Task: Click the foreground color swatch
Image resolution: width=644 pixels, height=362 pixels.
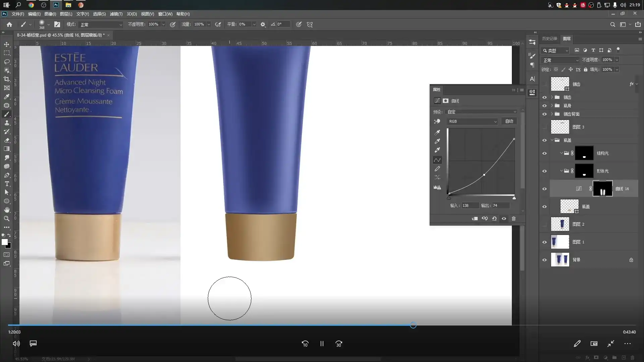Action: (5, 242)
